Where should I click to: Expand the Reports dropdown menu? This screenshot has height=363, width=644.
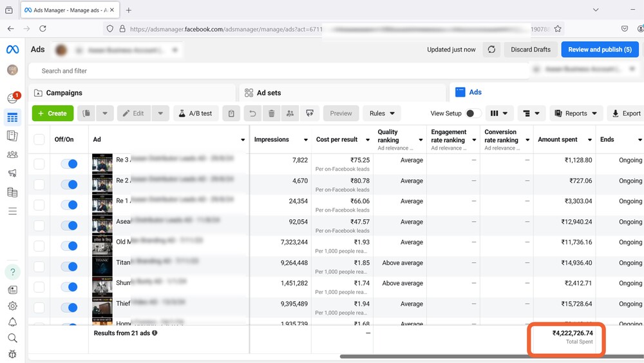pos(576,113)
